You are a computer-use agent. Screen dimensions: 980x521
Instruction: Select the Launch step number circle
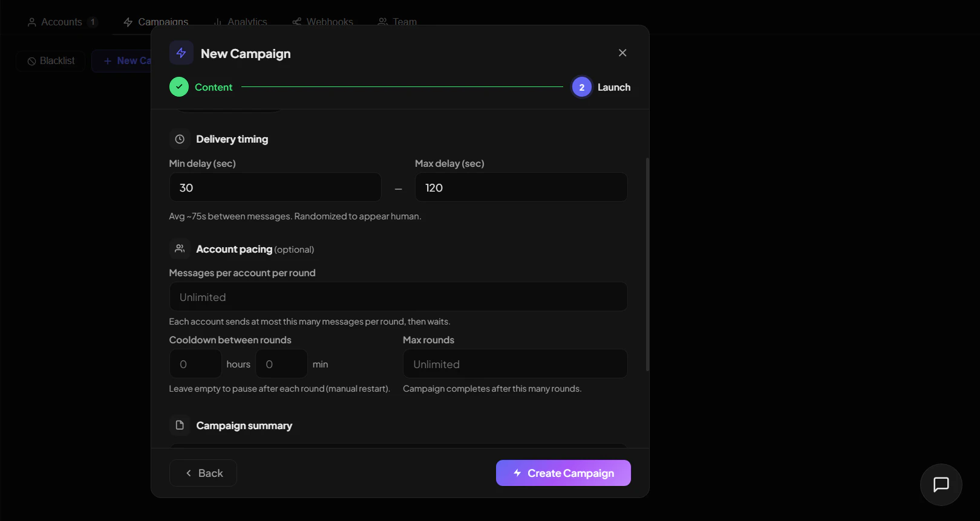tap(582, 87)
